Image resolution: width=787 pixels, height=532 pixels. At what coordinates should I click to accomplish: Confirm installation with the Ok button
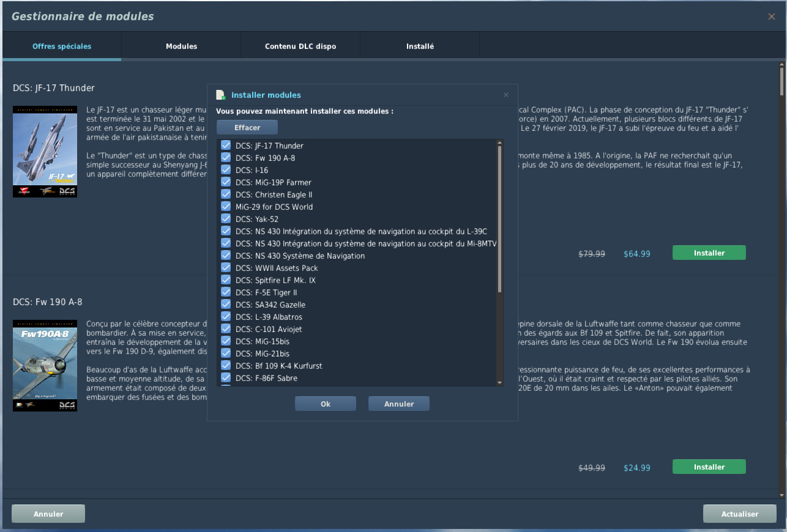click(326, 404)
